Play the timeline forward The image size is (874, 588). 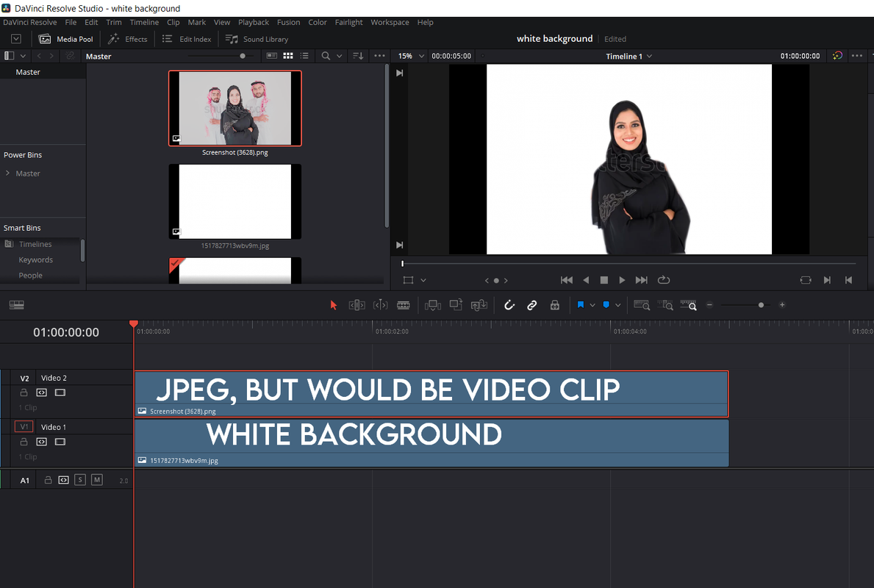point(622,280)
